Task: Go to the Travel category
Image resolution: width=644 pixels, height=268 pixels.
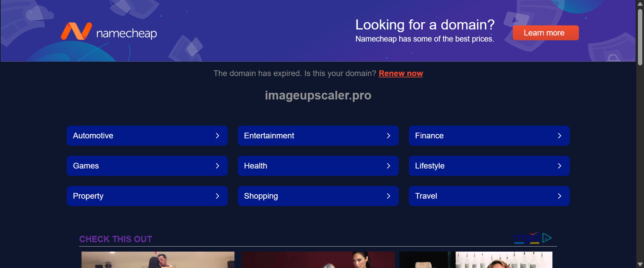Action: coord(489,196)
